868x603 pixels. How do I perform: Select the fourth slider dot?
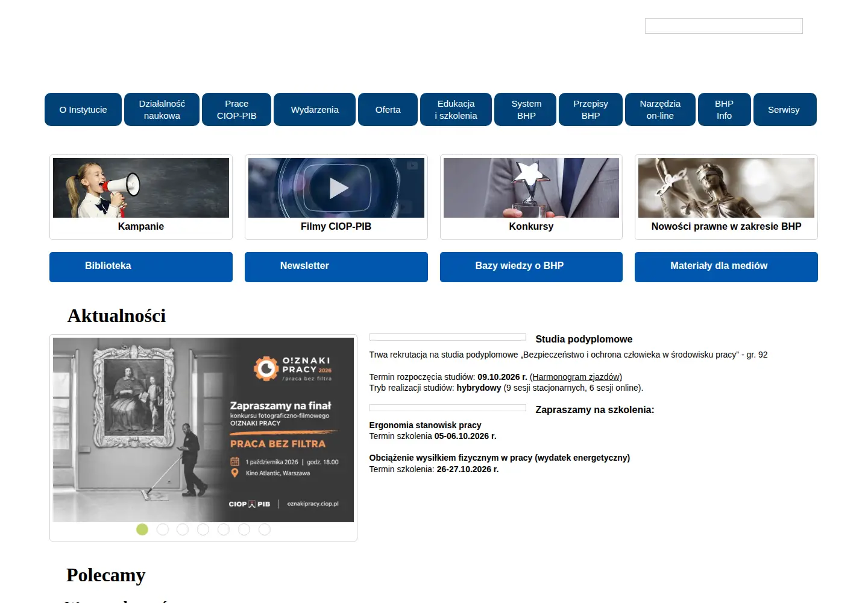click(203, 529)
